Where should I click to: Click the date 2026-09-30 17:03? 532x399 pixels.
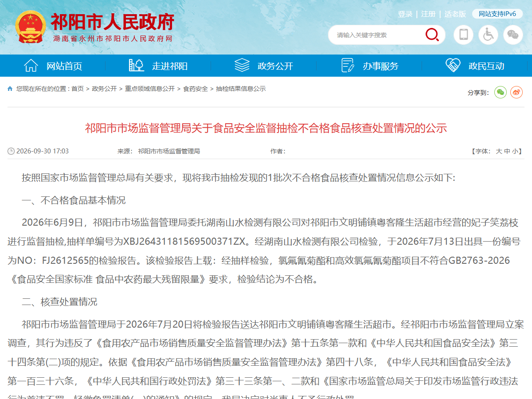43,151
